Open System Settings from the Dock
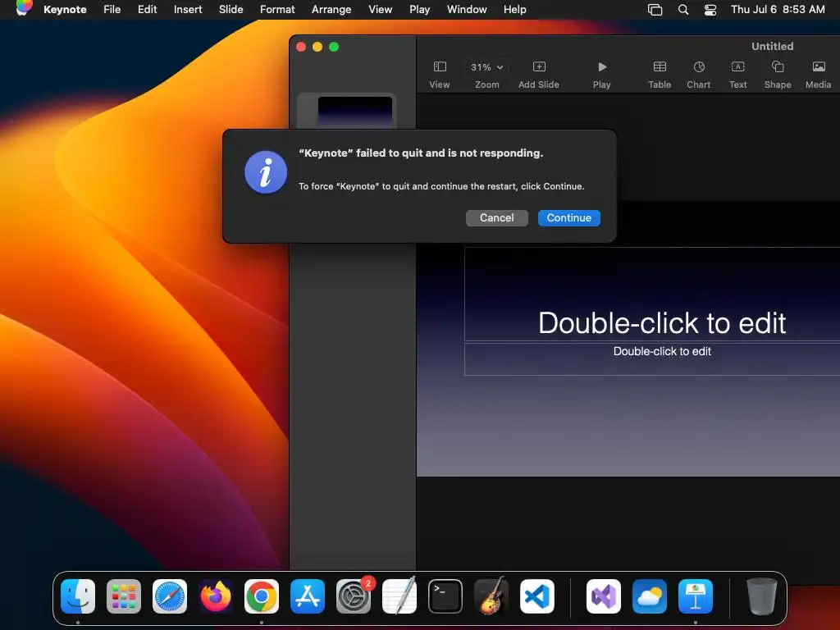 pos(354,596)
